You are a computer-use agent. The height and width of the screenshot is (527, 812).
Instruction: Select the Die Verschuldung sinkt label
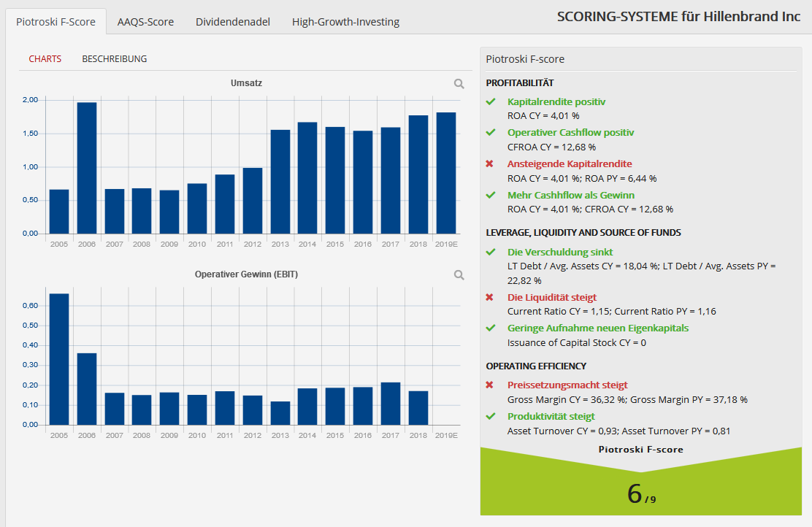[x=560, y=252]
